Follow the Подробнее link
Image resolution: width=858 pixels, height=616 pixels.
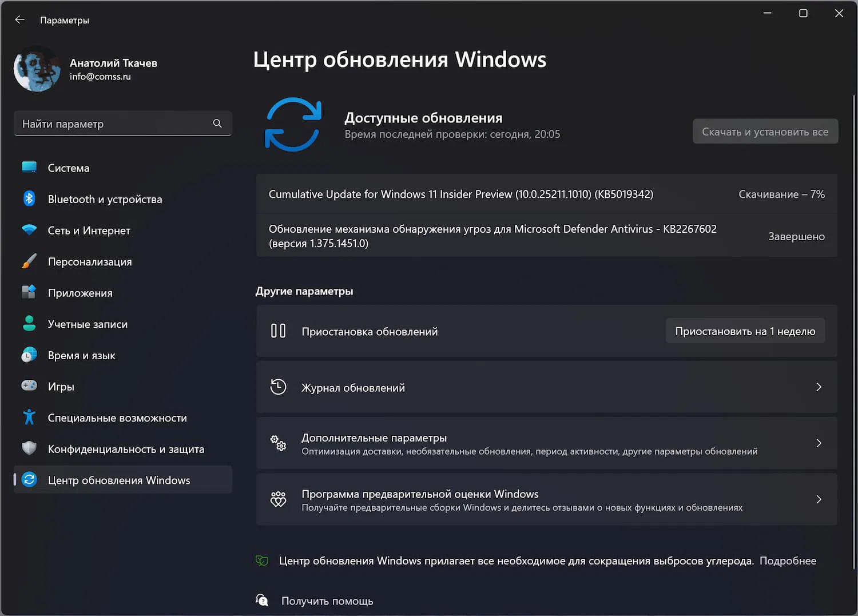(788, 561)
